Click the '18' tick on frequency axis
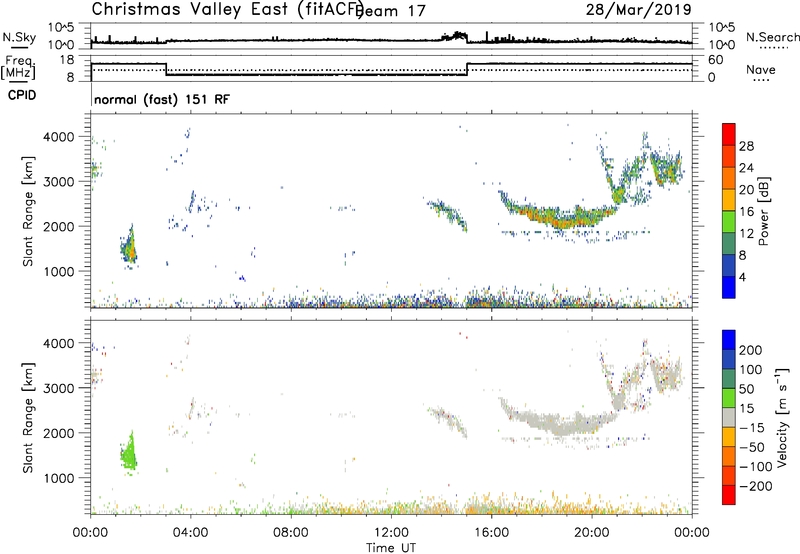Image resolution: width=800 pixels, height=554 pixels. pyautogui.click(x=67, y=60)
